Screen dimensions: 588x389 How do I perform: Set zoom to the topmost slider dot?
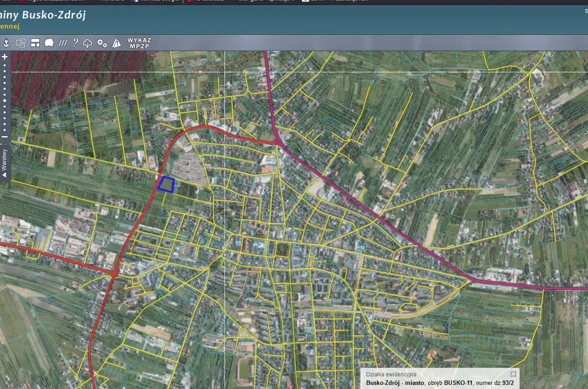click(x=5, y=65)
